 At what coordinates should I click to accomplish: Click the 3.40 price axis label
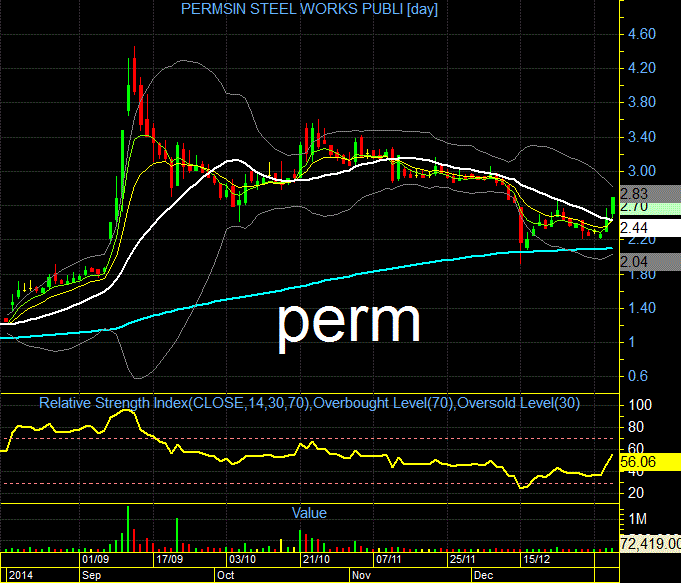pos(641,137)
